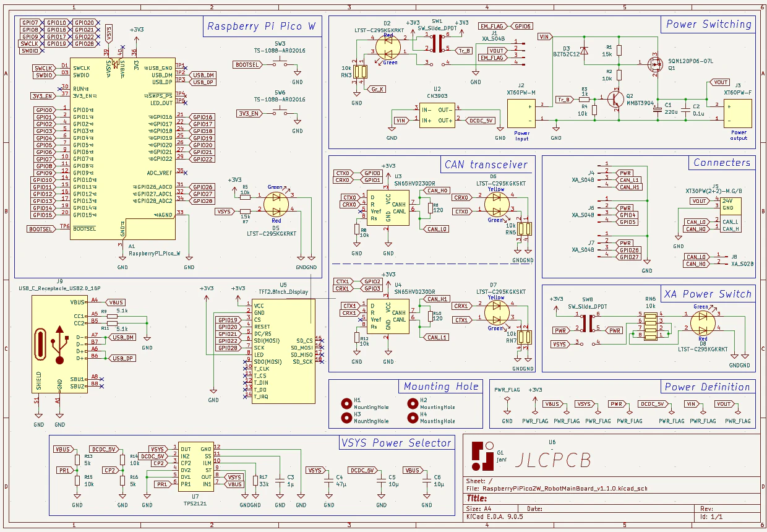Click the 'Mounting Hole' section title
This screenshot has height=532, width=767.
441,387
